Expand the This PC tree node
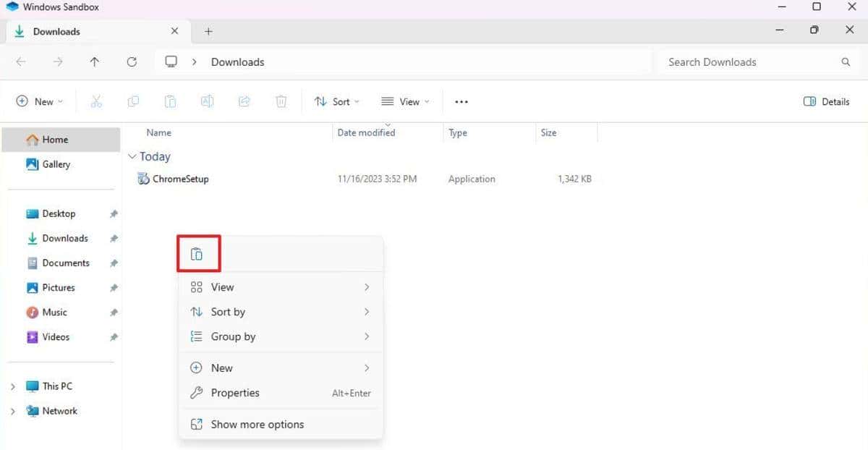 tap(12, 386)
